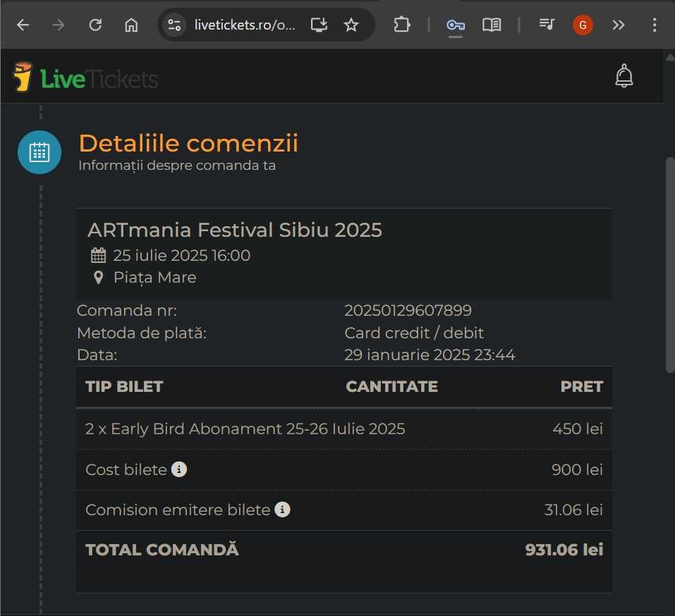Open ARTmania Festival Sibiu 2025 event title
The width and height of the screenshot is (675, 616).
(235, 230)
